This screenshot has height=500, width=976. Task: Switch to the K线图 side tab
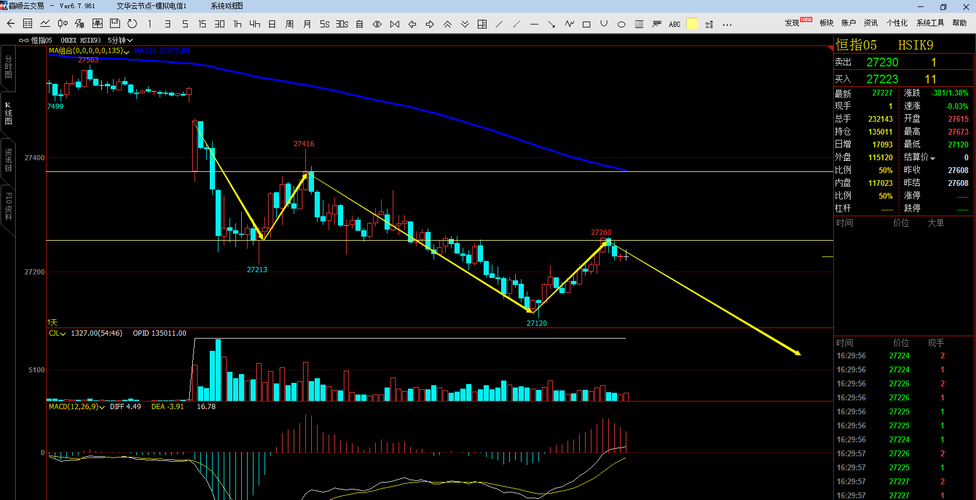8,113
